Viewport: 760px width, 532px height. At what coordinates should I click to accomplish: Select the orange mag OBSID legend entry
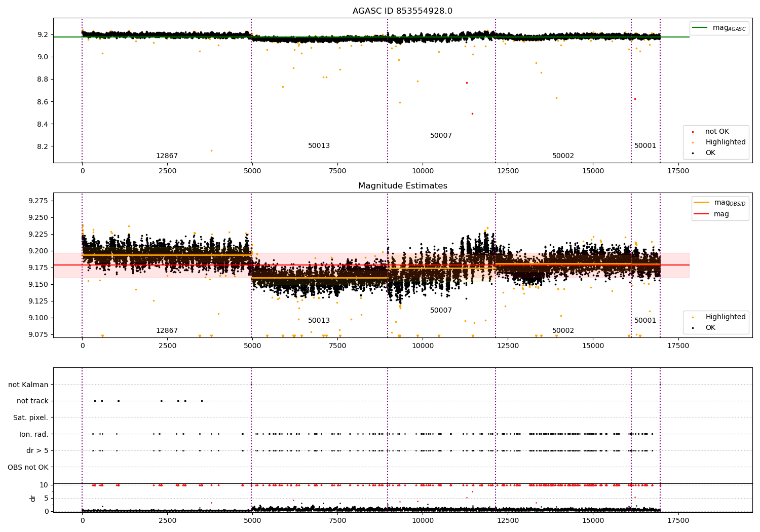point(719,203)
